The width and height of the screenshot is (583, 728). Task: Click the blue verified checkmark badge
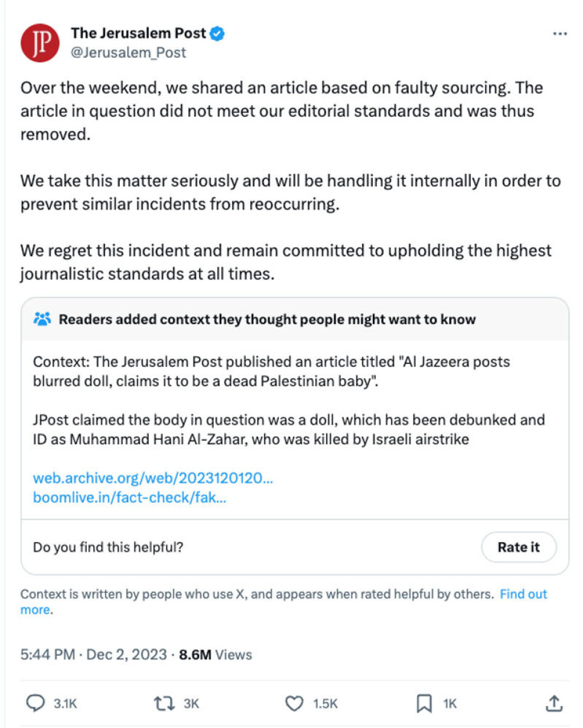[x=217, y=33]
